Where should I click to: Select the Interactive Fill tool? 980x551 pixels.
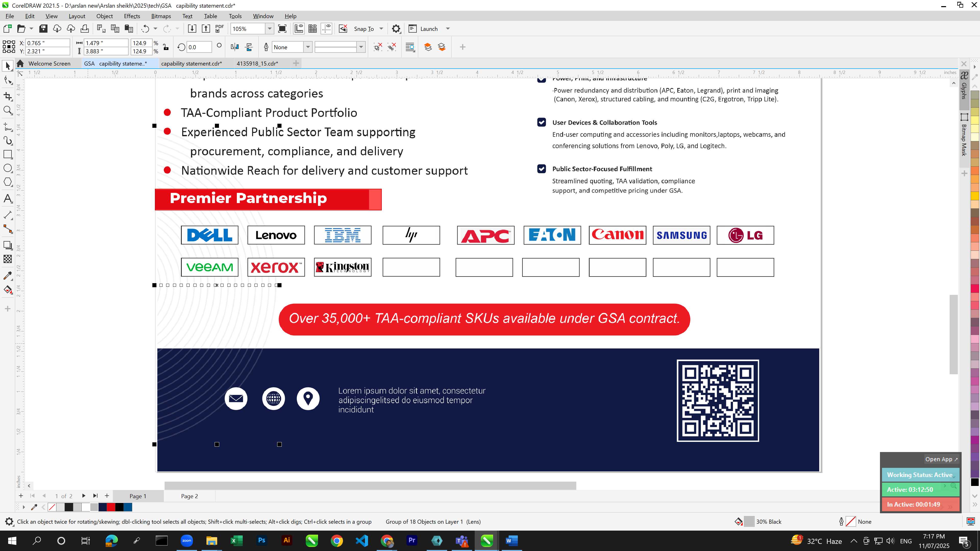pyautogui.click(x=8, y=290)
